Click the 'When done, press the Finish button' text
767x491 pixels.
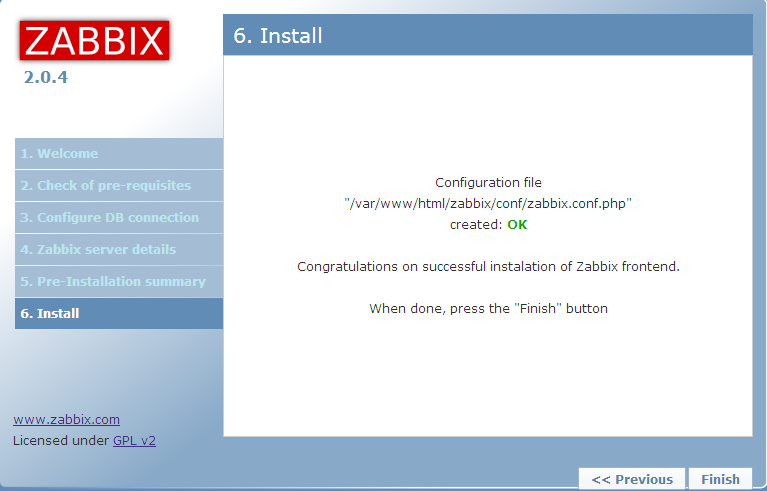[x=488, y=309]
